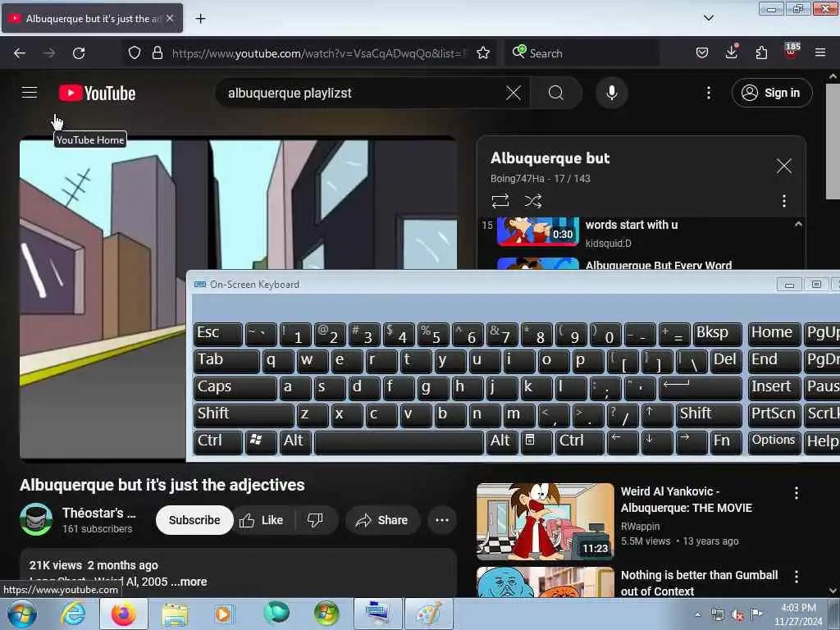This screenshot has width=840, height=630.
Task: Click the Share button
Action: [382, 520]
